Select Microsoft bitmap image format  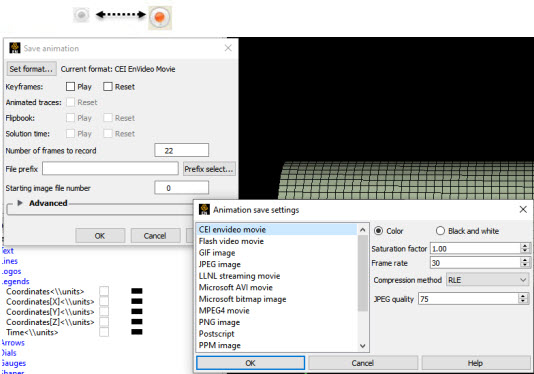(x=277, y=299)
